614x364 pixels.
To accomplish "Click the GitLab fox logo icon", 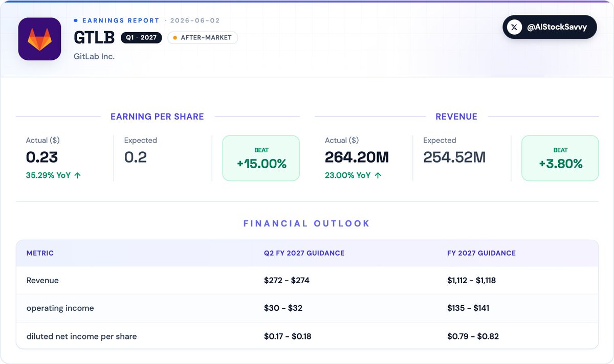I will click(x=39, y=39).
